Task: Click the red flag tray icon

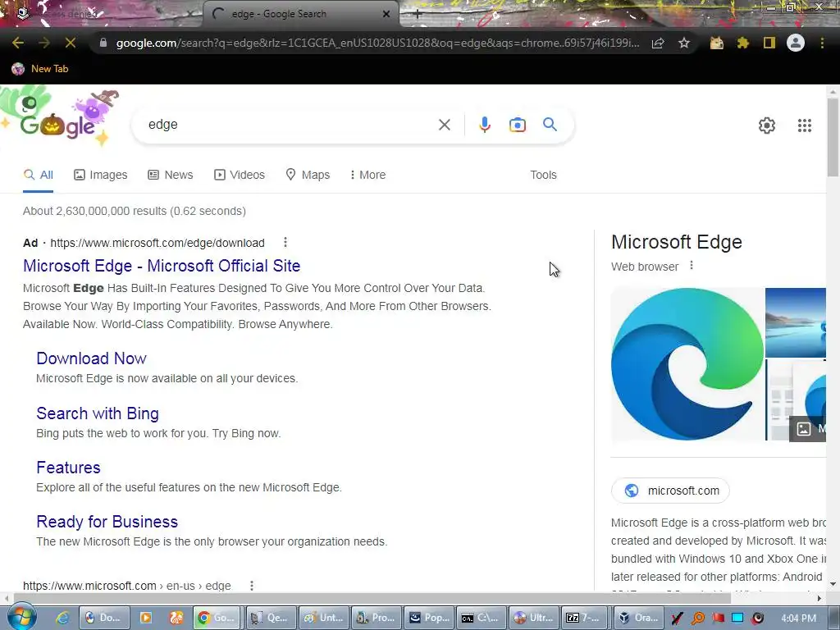Action: (718, 619)
